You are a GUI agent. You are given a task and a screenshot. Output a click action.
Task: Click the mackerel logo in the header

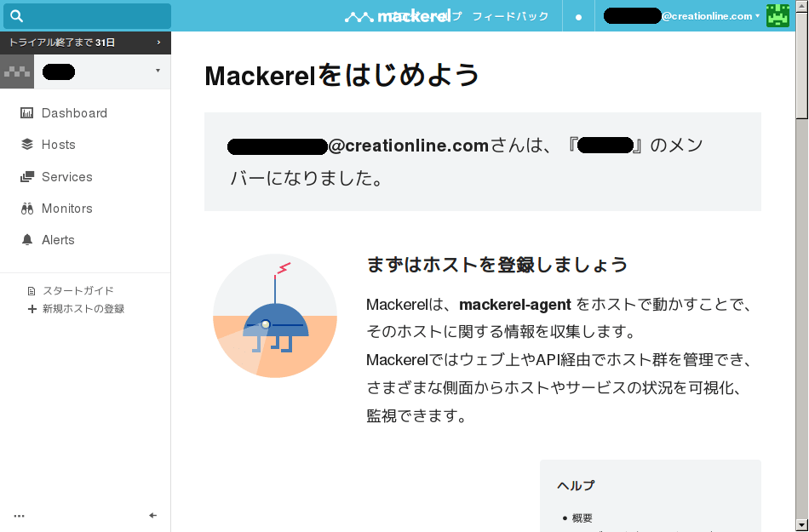[398, 16]
